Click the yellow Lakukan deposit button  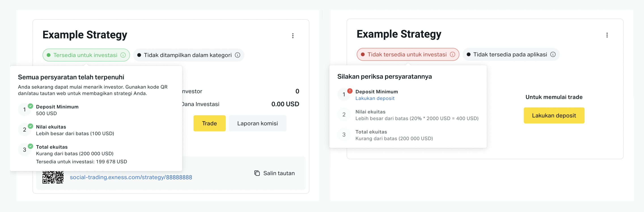554,115
